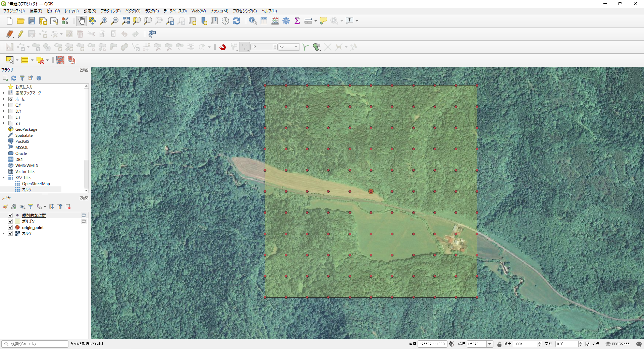Open Select Features tool dropdown arrow
Screen dimensions: 644x349
click(x=17, y=60)
